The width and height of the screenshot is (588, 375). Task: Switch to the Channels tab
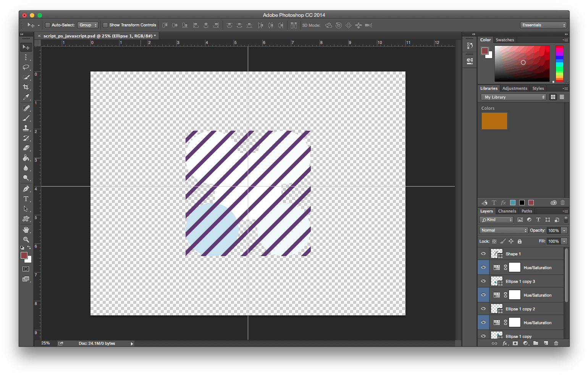click(x=507, y=211)
